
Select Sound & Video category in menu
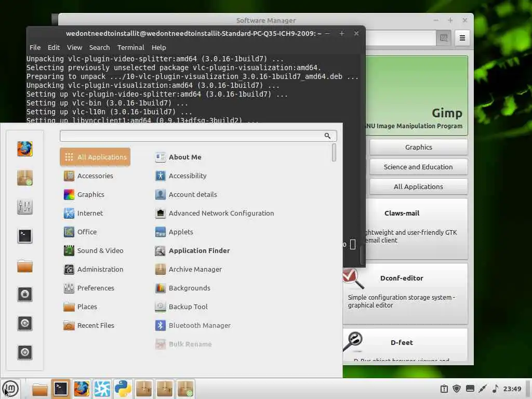95,250
